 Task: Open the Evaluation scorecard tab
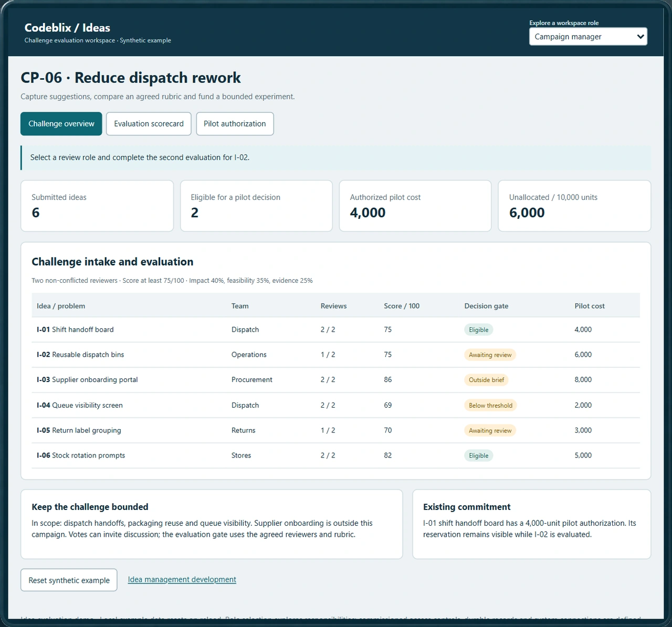click(149, 124)
